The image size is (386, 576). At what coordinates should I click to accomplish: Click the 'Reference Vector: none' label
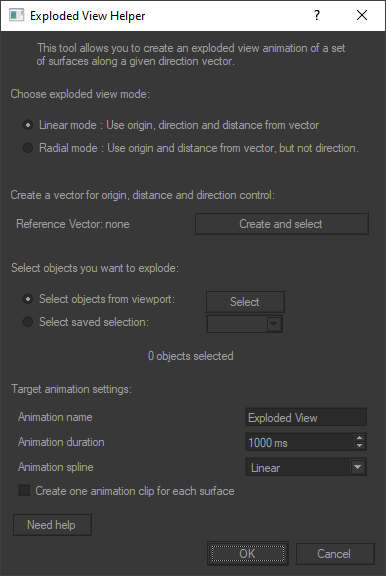point(73,224)
